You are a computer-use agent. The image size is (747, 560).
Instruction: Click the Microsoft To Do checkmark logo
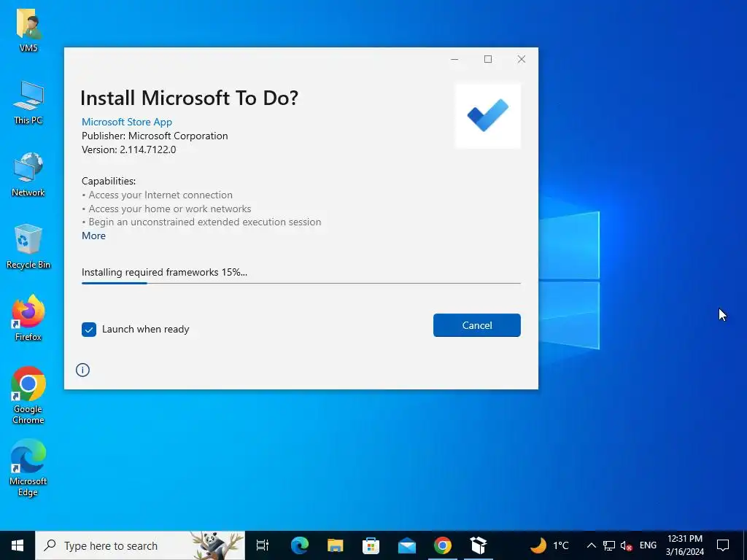click(488, 116)
